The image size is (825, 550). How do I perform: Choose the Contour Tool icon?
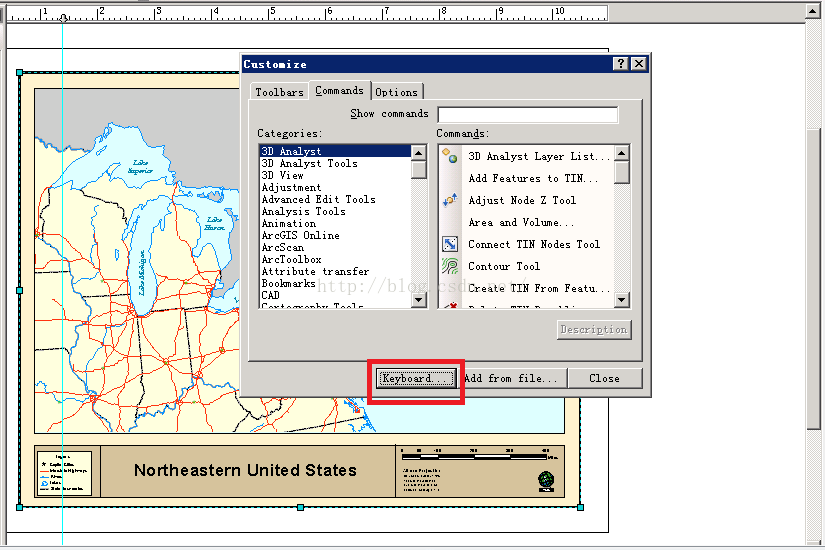pyautogui.click(x=450, y=266)
